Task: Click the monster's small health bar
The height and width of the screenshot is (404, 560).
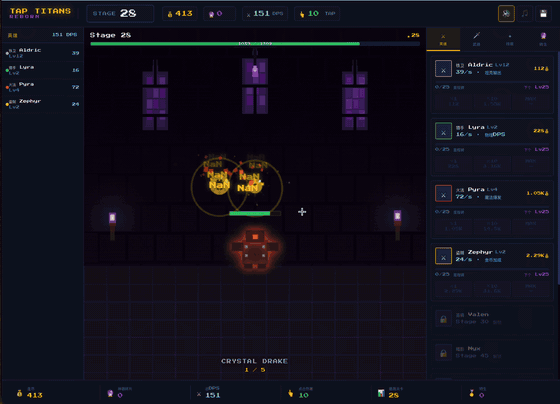Action: pos(255,214)
